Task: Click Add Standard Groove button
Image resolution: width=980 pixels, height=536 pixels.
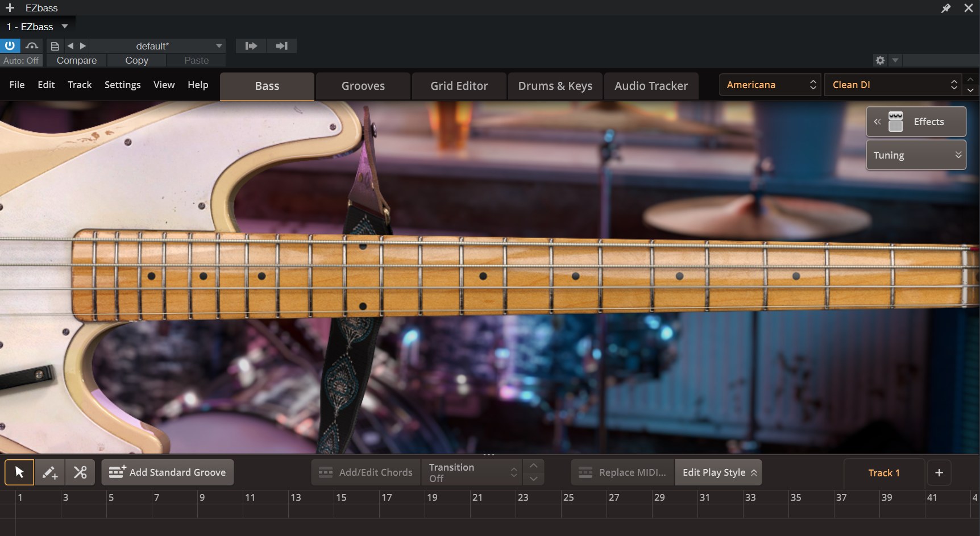Action: pos(168,472)
